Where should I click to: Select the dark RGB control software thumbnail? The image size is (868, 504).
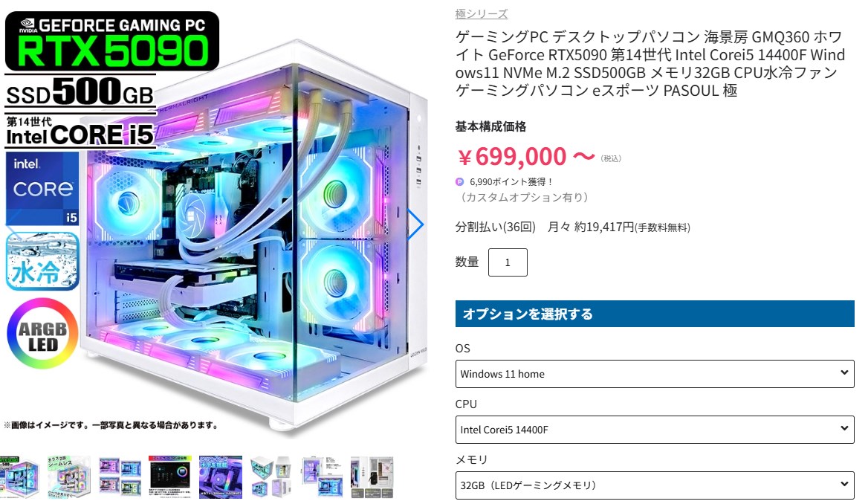170,476
